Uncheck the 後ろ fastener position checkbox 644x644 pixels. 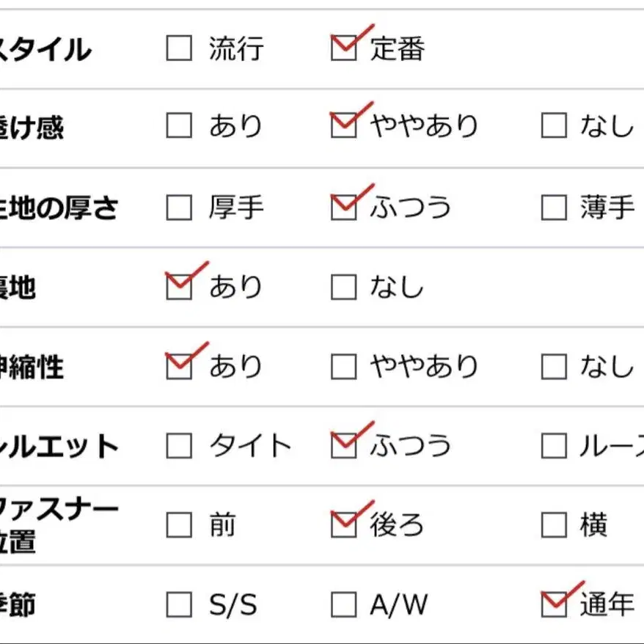pos(343,525)
